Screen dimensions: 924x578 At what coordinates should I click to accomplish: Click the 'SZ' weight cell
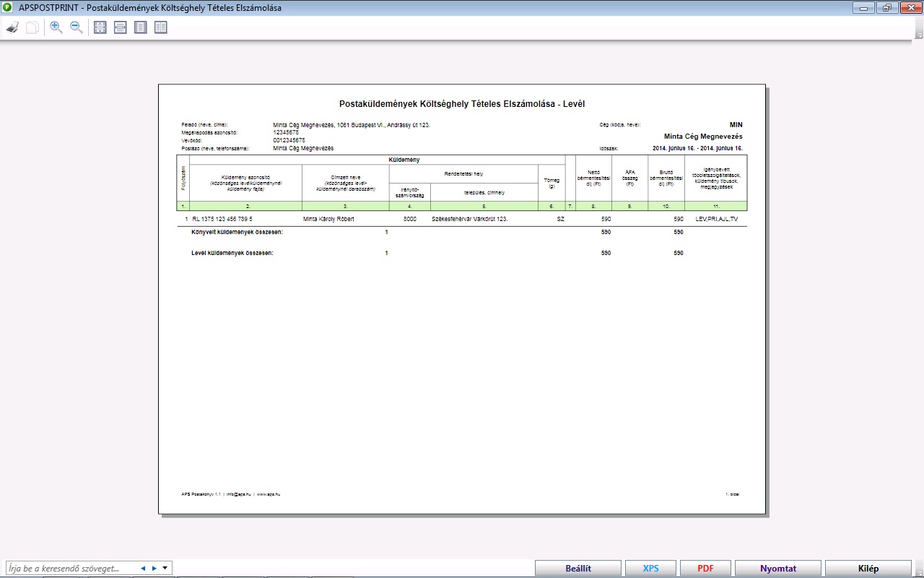[561, 218]
